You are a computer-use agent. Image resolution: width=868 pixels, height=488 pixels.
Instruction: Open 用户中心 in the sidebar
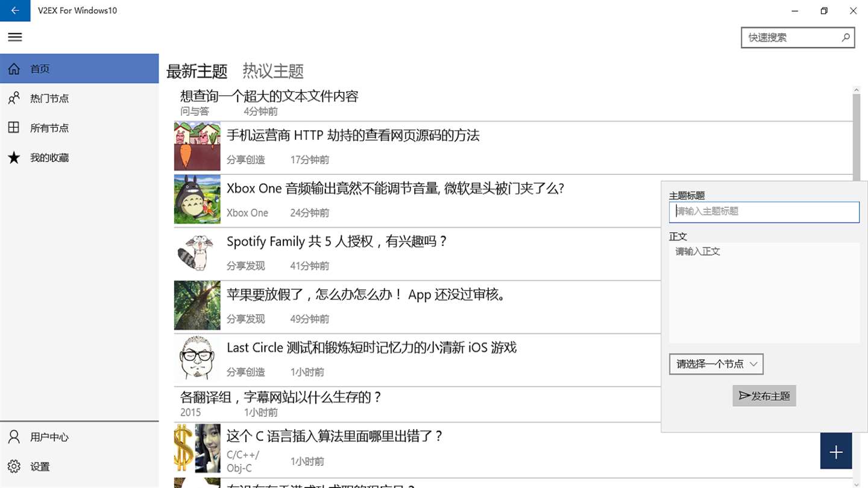pyautogui.click(x=80, y=437)
